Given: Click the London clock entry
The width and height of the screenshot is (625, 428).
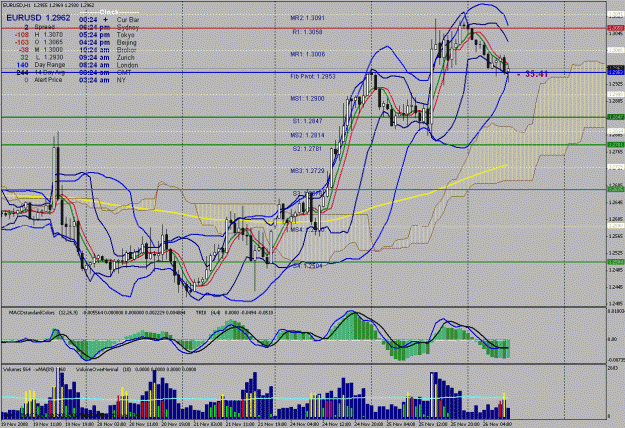Looking at the screenshot, I should point(108,65).
